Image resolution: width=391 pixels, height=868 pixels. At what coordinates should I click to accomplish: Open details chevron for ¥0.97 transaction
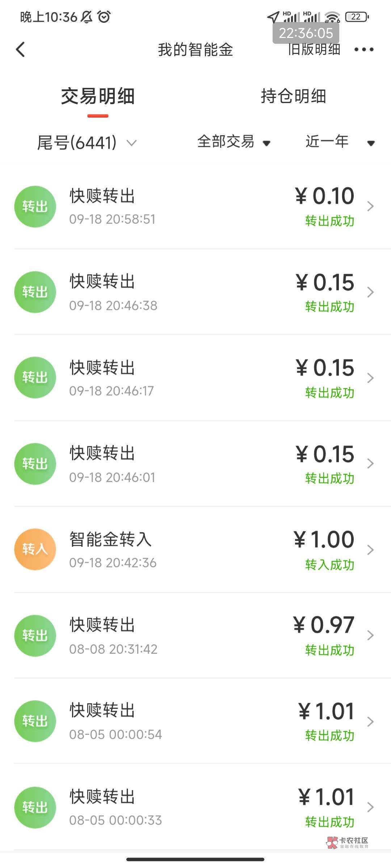pos(370,635)
